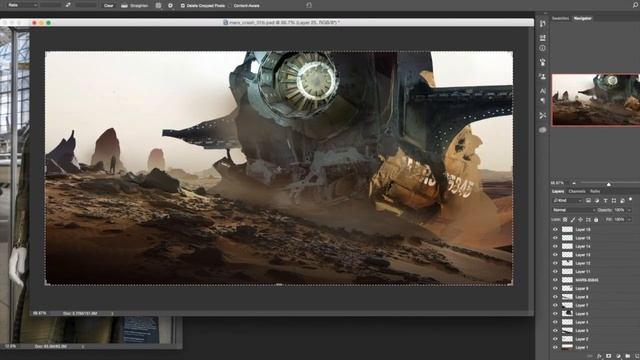Reset the crop with undo arrow
The height and width of the screenshot is (360, 640).
pyautogui.click(x=309, y=5)
